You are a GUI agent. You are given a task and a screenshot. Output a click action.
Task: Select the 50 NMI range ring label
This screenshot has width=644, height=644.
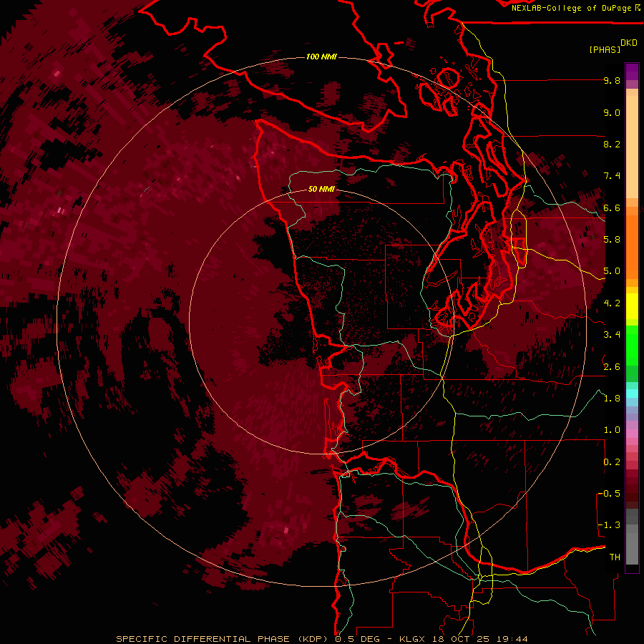pyautogui.click(x=321, y=189)
